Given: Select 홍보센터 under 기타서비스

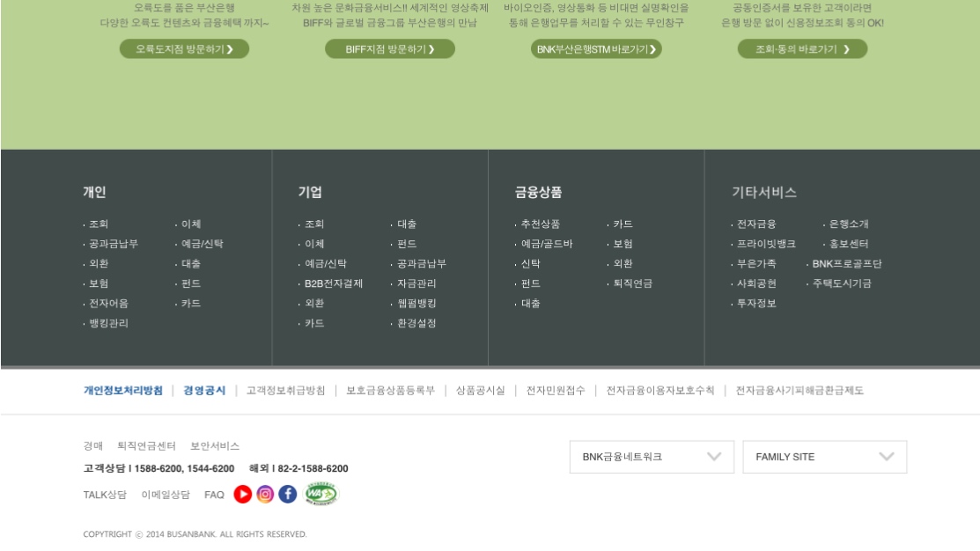Looking at the screenshot, I should coord(849,244).
